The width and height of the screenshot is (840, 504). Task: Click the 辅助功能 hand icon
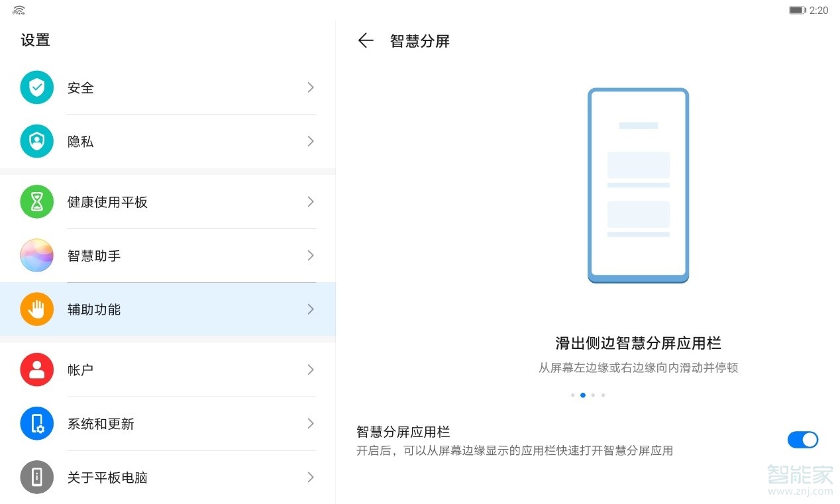coord(36,309)
